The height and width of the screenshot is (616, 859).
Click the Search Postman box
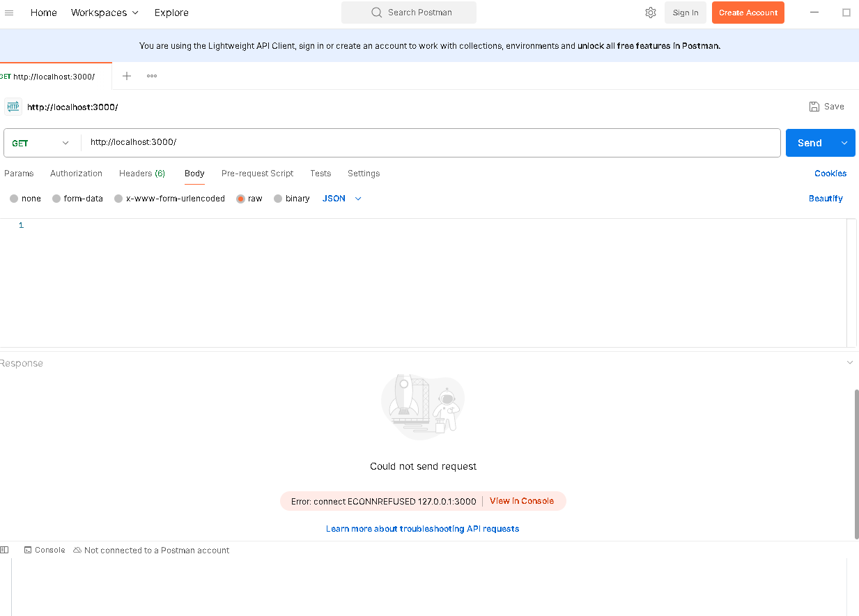click(409, 13)
